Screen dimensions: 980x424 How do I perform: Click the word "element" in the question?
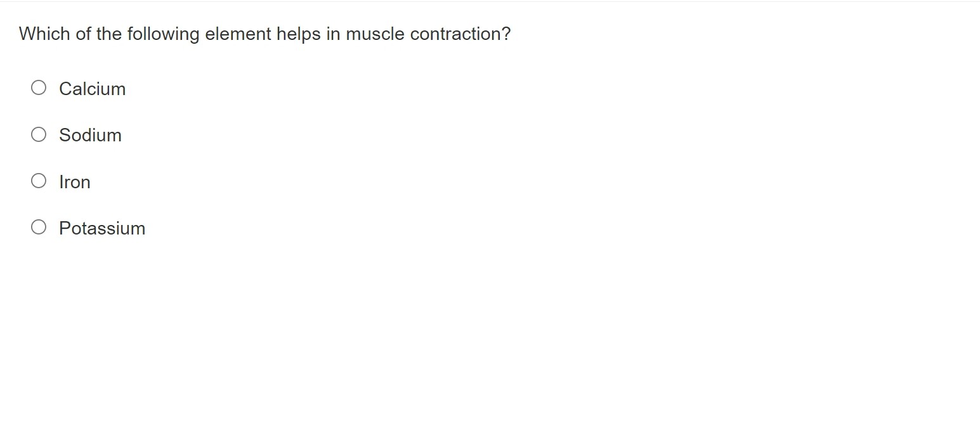[x=238, y=34]
